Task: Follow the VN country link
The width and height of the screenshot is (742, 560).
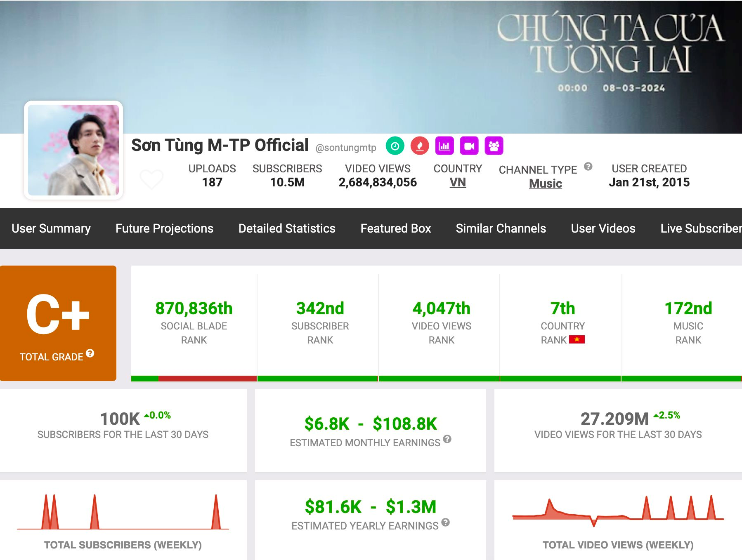Action: [458, 182]
